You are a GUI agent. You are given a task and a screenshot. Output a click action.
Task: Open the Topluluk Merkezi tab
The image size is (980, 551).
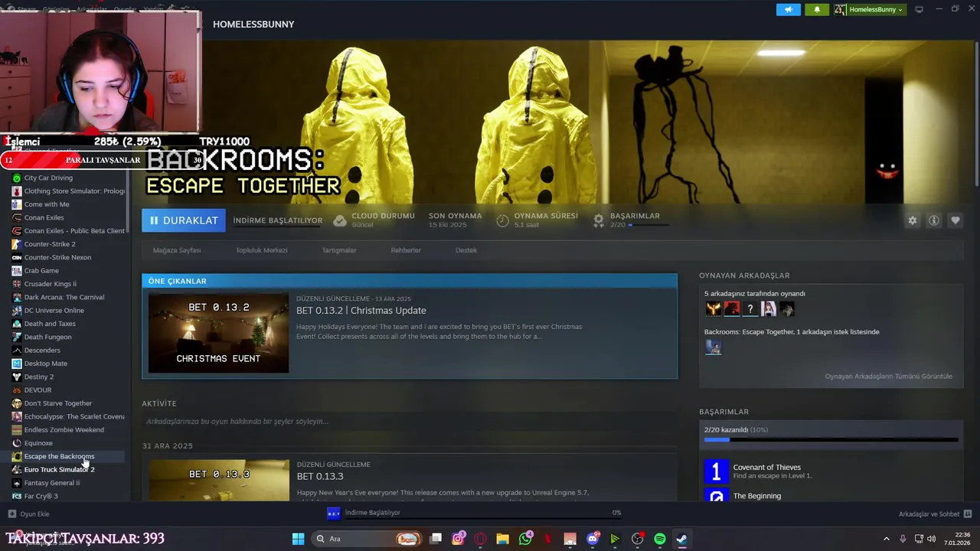pyautogui.click(x=261, y=250)
